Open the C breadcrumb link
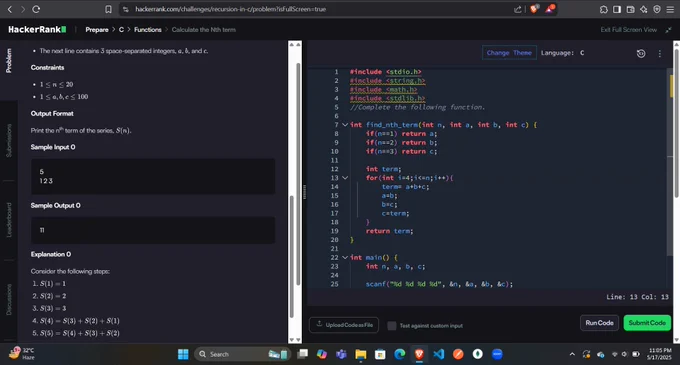 coord(121,29)
